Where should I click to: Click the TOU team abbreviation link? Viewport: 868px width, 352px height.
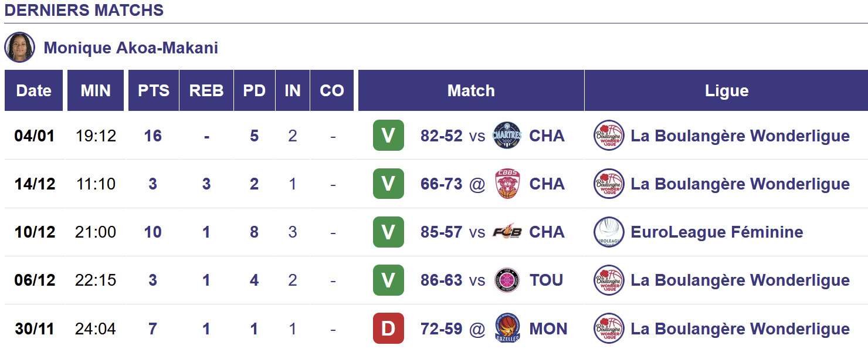546,280
